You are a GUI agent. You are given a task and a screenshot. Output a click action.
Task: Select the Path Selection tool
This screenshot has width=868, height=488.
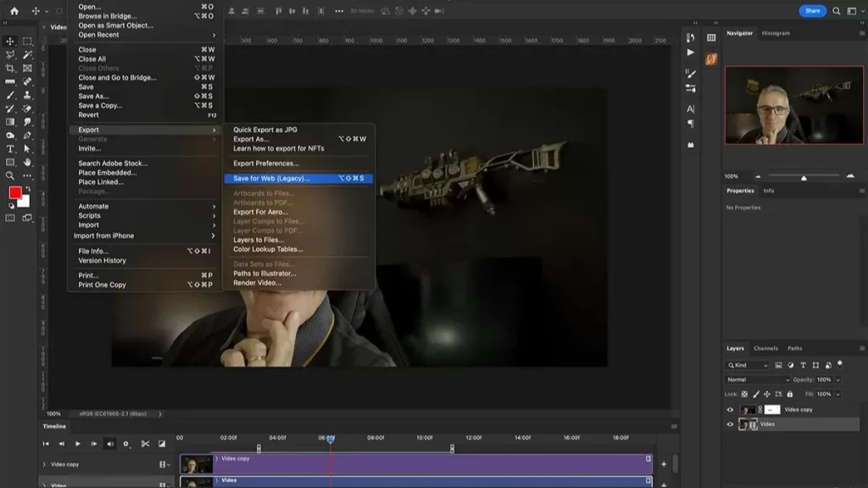(27, 149)
